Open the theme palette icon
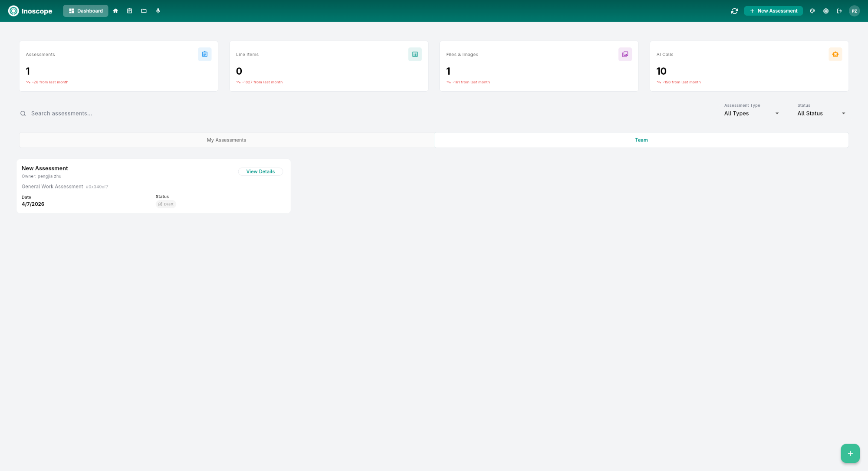Image resolution: width=868 pixels, height=471 pixels. [812, 10]
